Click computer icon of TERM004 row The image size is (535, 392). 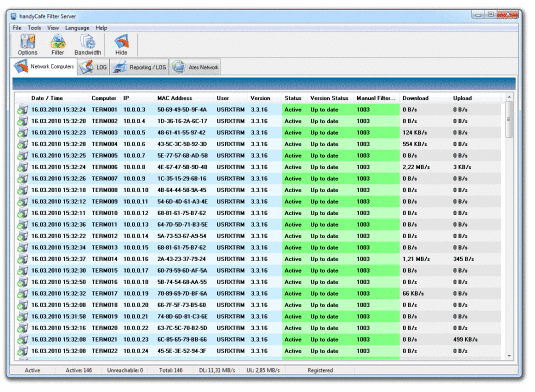(23, 144)
